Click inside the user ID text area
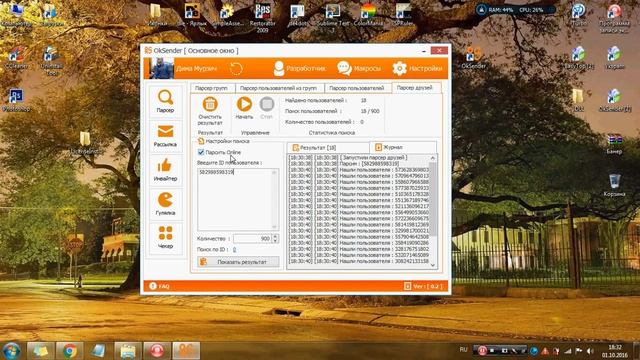This screenshot has height=360, width=640. point(234,199)
